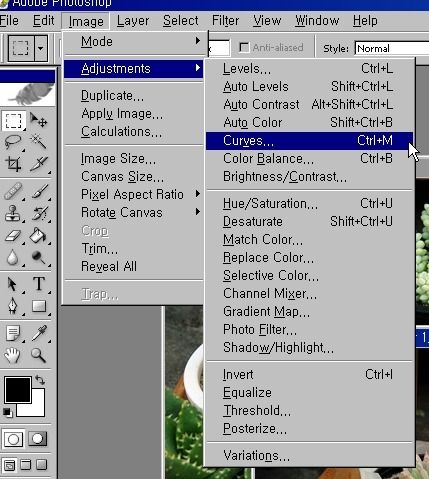Select the Slice tool
The height and width of the screenshot is (479, 429).
click(x=39, y=164)
